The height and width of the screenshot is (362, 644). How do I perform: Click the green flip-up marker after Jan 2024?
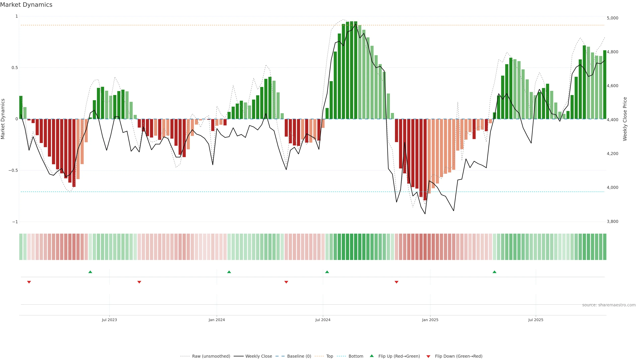tap(229, 272)
